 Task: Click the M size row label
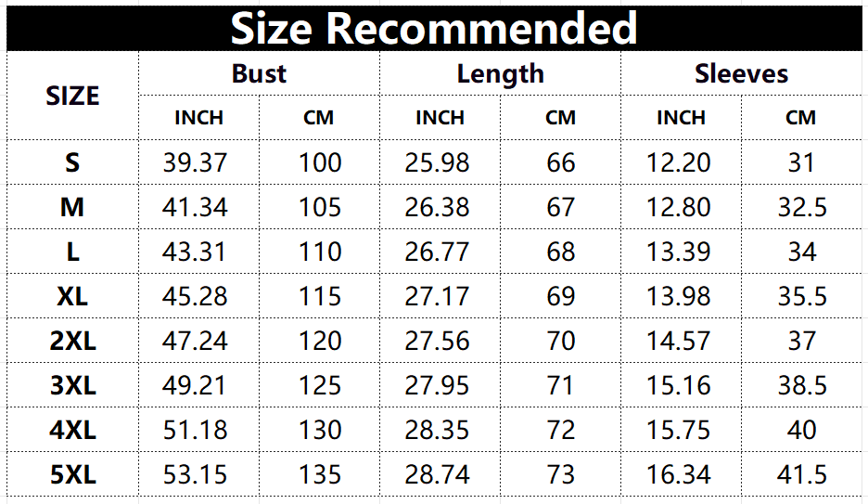[x=72, y=207]
